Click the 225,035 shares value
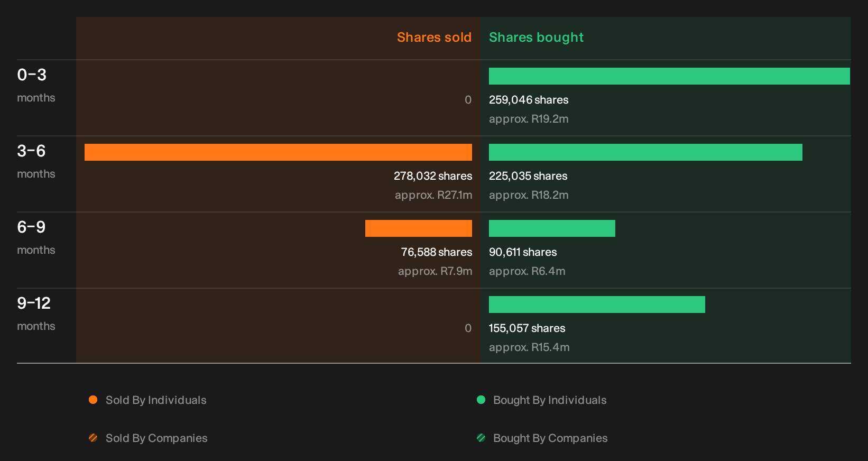The width and height of the screenshot is (868, 461). pos(528,176)
